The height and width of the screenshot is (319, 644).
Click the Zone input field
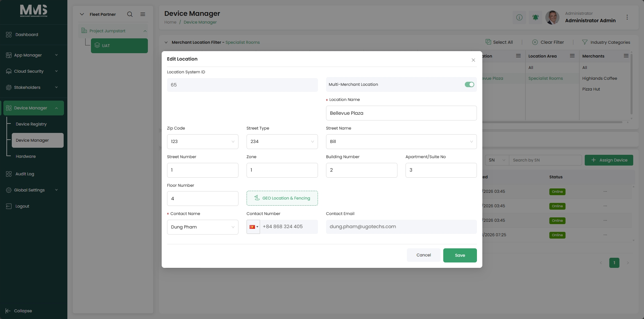pyautogui.click(x=282, y=170)
